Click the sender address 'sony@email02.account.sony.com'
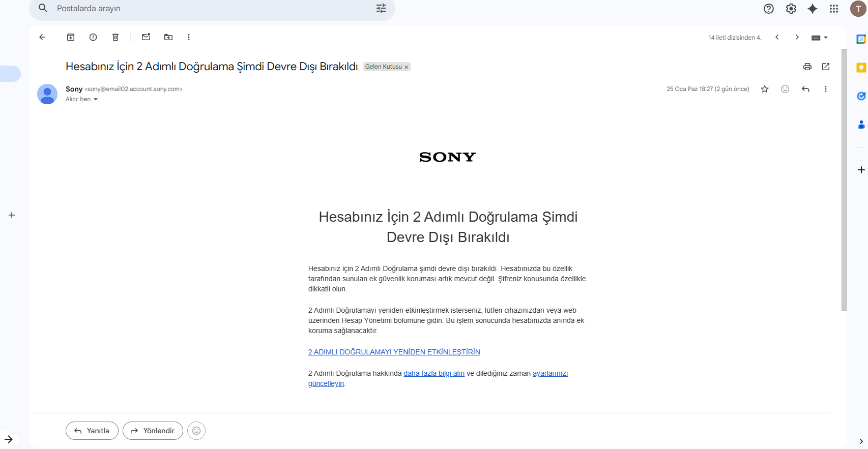The image size is (868, 449). pyautogui.click(x=133, y=89)
